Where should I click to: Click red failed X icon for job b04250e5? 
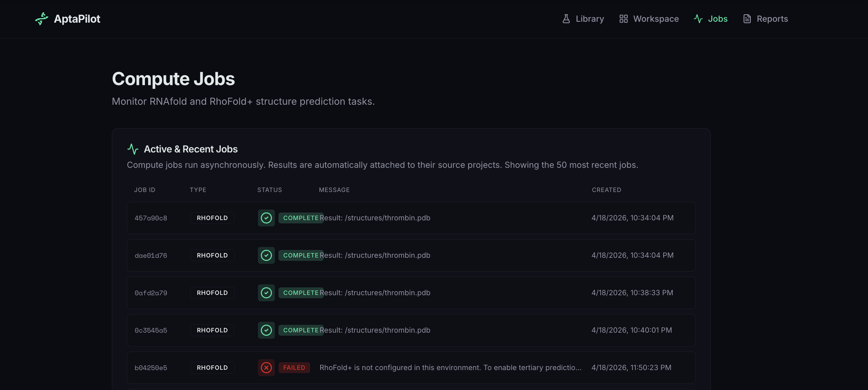pyautogui.click(x=266, y=367)
